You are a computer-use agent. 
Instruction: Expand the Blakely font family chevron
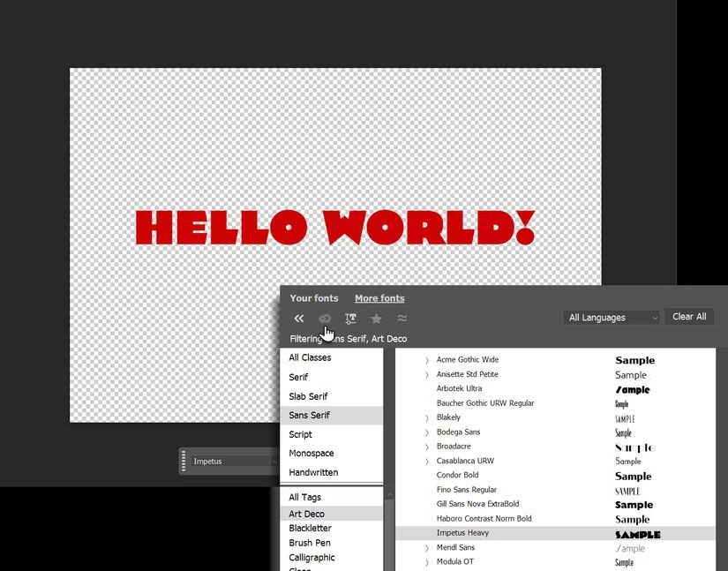coord(426,417)
